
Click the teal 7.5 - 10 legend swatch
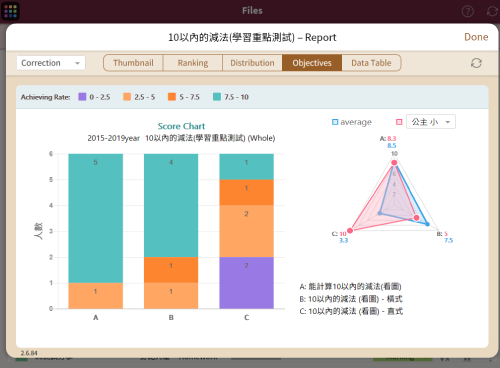pos(217,97)
